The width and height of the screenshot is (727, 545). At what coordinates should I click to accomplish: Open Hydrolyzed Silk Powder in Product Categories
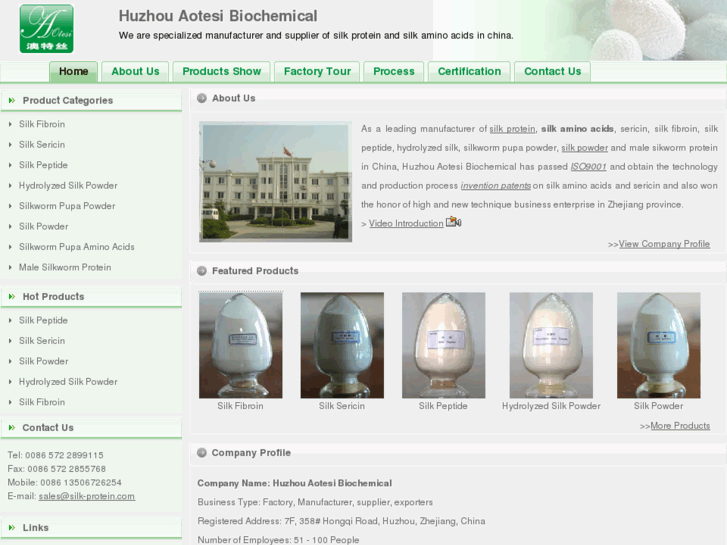pyautogui.click(x=68, y=186)
